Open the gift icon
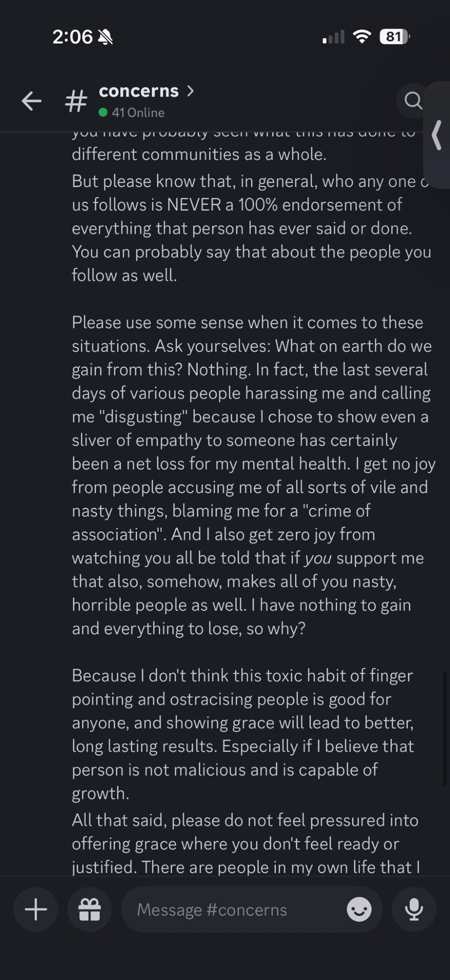The image size is (450, 980). tap(90, 909)
